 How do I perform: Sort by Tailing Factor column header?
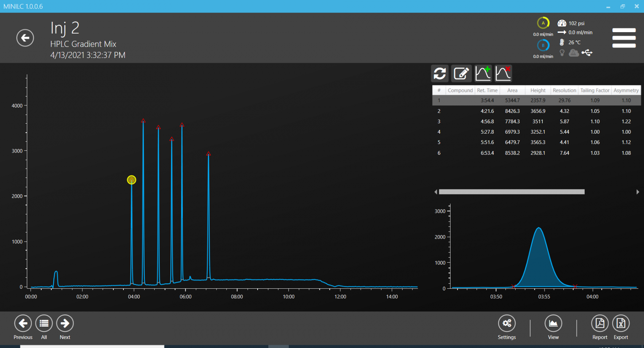click(x=595, y=90)
